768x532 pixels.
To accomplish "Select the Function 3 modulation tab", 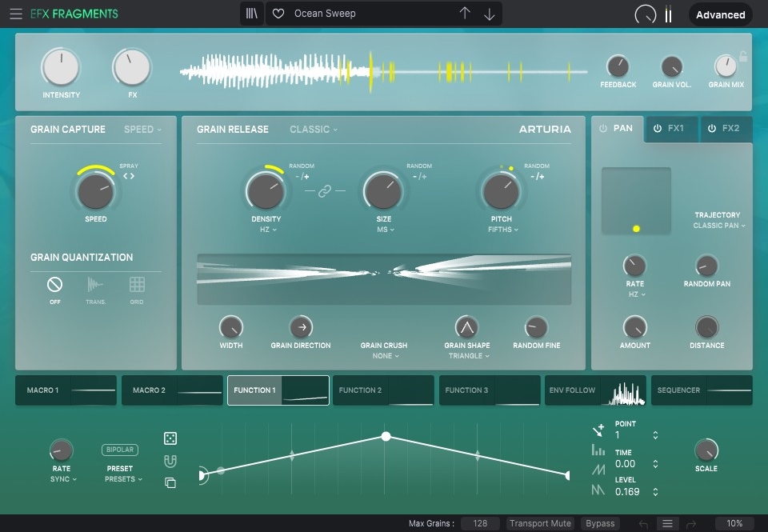I will [490, 390].
